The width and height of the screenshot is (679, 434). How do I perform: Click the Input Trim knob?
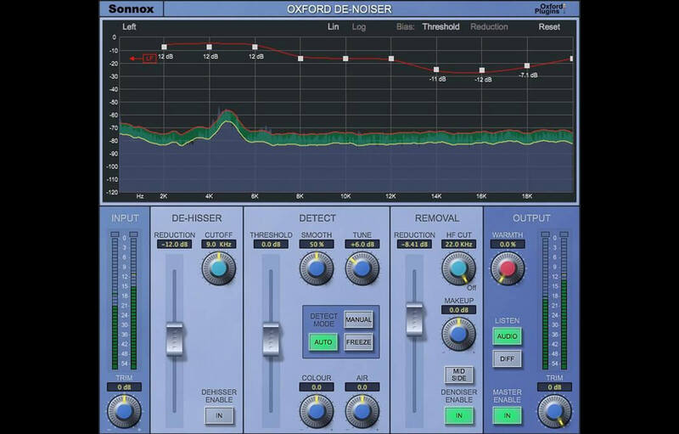click(124, 411)
